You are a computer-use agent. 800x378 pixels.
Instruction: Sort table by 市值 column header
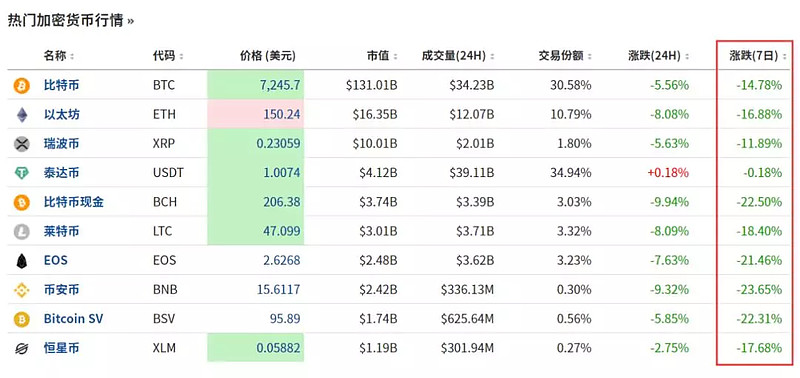383,56
